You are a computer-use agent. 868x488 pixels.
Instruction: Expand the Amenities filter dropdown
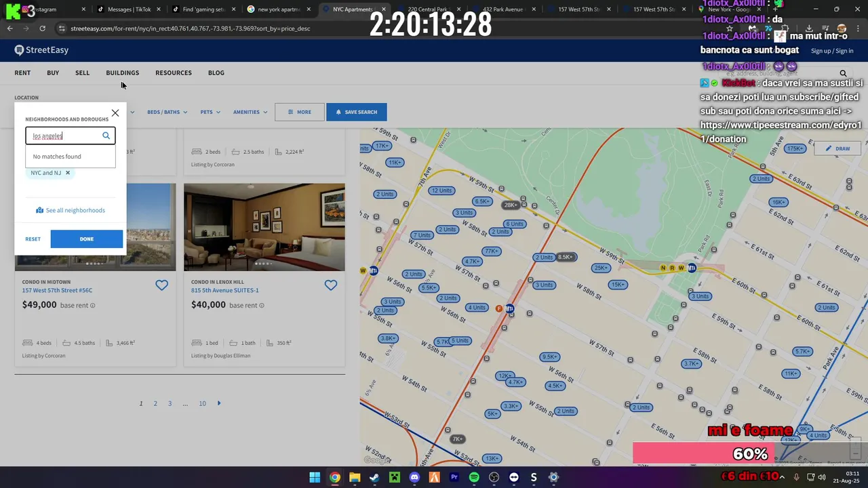(250, 112)
